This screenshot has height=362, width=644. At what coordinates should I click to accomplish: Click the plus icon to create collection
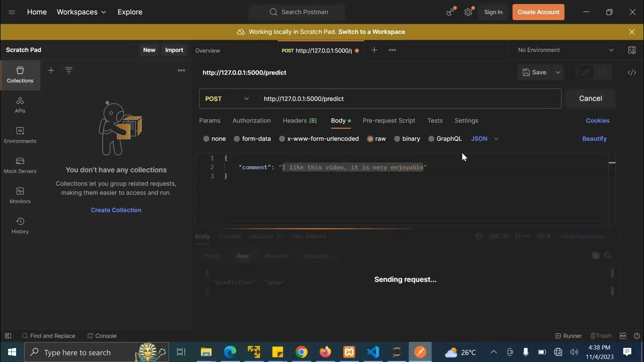coord(51,70)
